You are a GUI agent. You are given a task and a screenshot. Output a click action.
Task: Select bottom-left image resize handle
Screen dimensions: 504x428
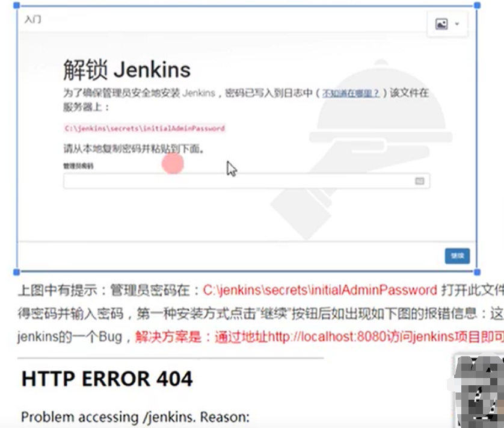(17, 272)
